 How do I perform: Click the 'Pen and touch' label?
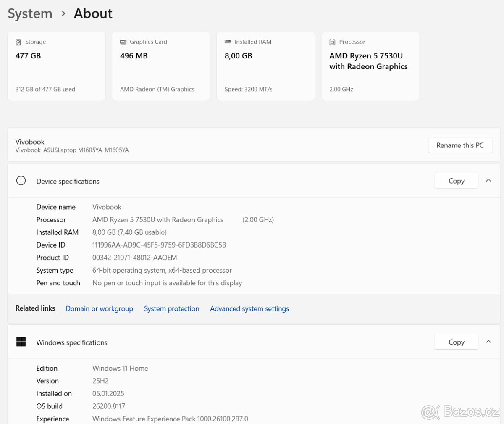58,283
